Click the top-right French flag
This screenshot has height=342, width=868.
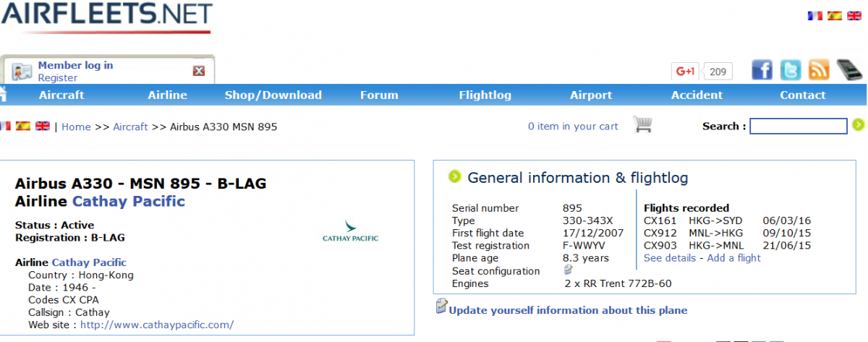814,15
